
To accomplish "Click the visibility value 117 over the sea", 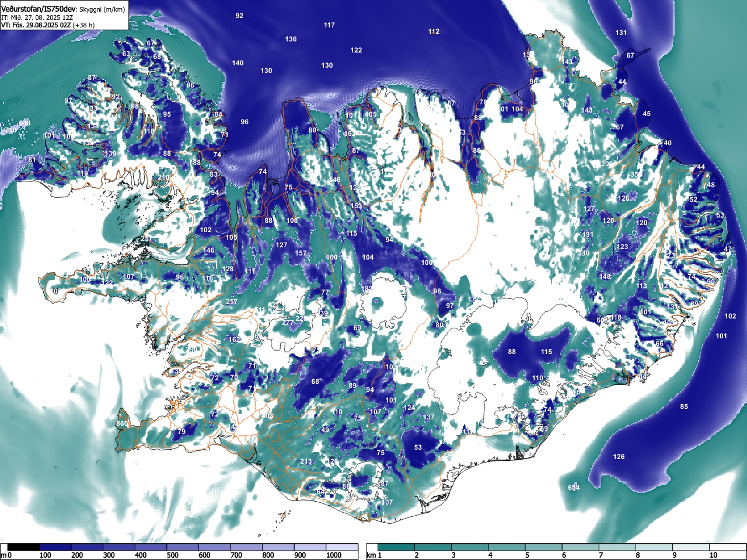I will [329, 25].
